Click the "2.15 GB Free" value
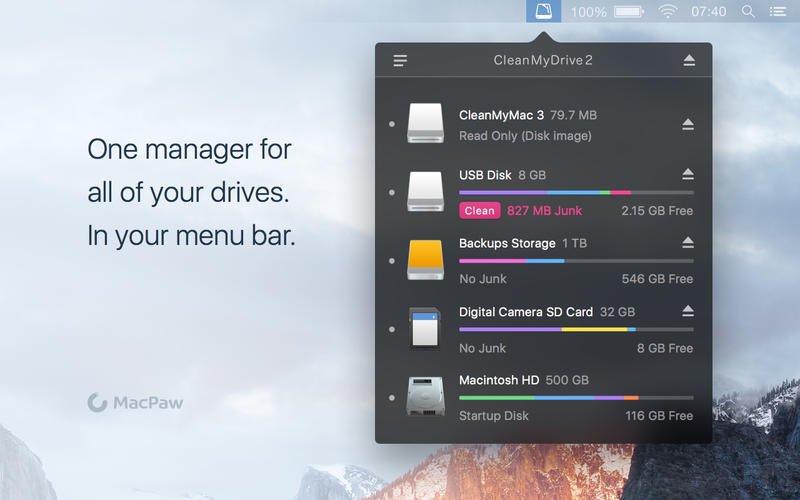Viewport: 800px width, 500px height. tap(657, 211)
